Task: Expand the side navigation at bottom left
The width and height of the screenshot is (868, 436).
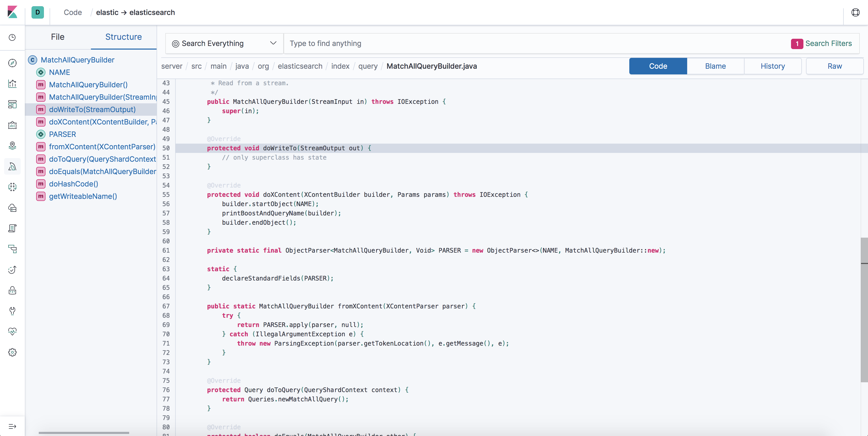Action: 12,426
